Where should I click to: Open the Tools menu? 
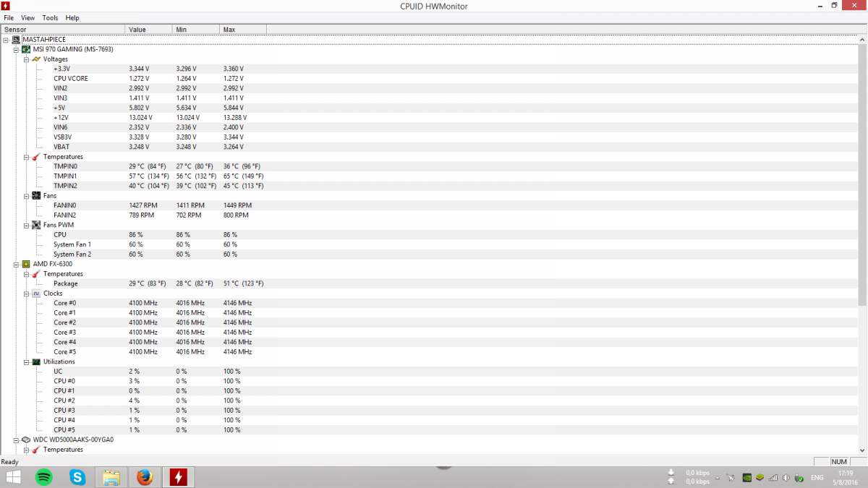coord(50,17)
